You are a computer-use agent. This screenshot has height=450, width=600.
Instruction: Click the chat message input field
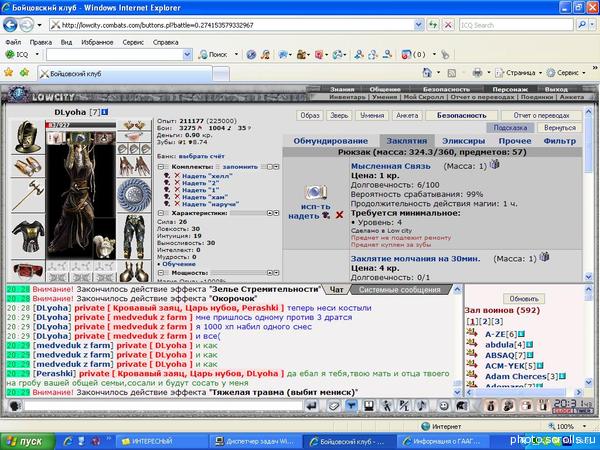(163, 406)
